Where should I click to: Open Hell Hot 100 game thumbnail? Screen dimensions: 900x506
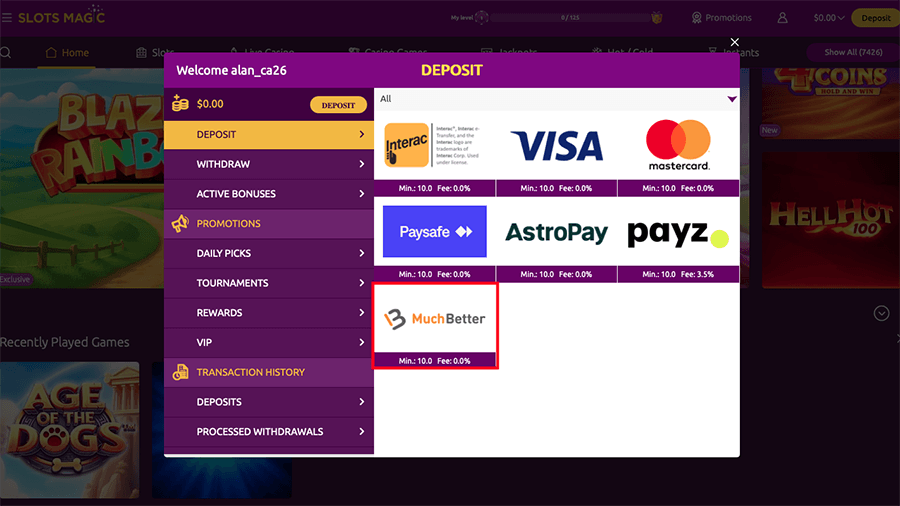pyautogui.click(x=830, y=220)
